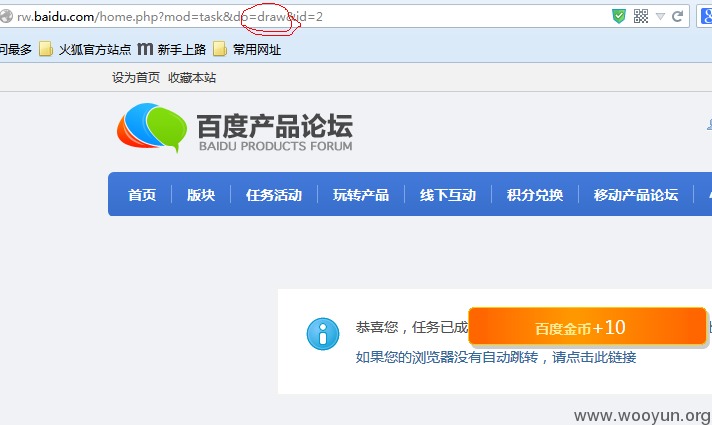Open the 任务活动 nav tab
The height and width of the screenshot is (425, 712).
click(274, 195)
